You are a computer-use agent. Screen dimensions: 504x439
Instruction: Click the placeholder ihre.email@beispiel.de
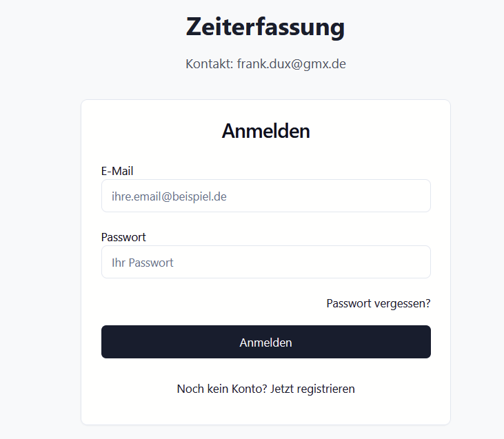169,196
